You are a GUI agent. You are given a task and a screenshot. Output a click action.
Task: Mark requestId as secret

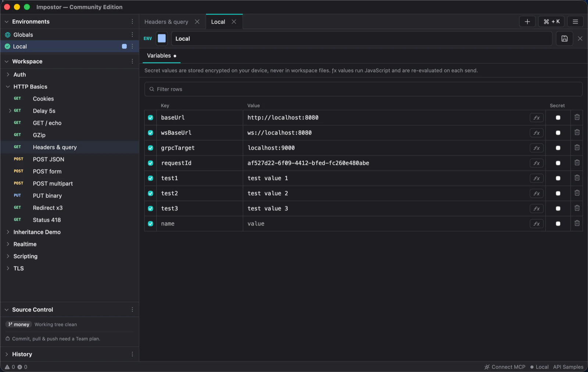tap(558, 163)
